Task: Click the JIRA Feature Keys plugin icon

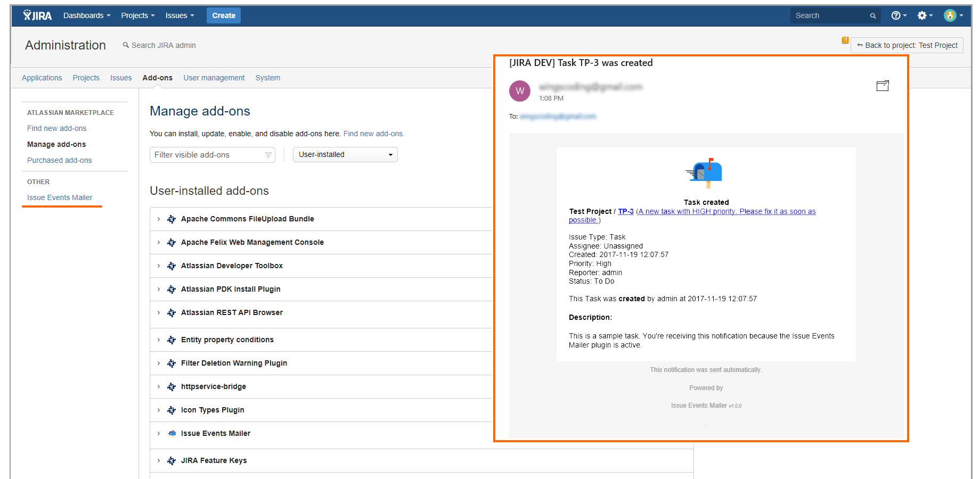Action: 171,460
